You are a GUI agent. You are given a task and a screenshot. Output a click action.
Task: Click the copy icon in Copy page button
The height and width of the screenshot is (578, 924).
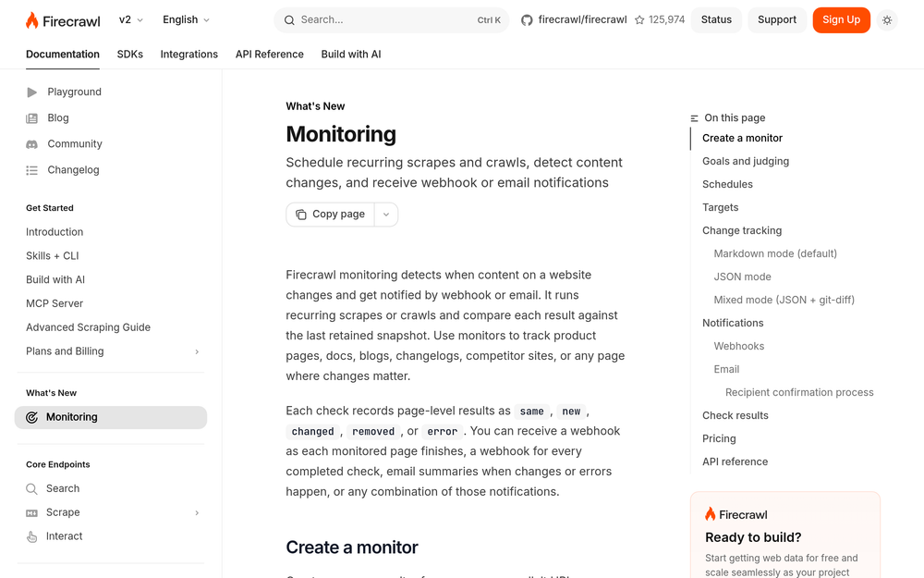pos(301,215)
